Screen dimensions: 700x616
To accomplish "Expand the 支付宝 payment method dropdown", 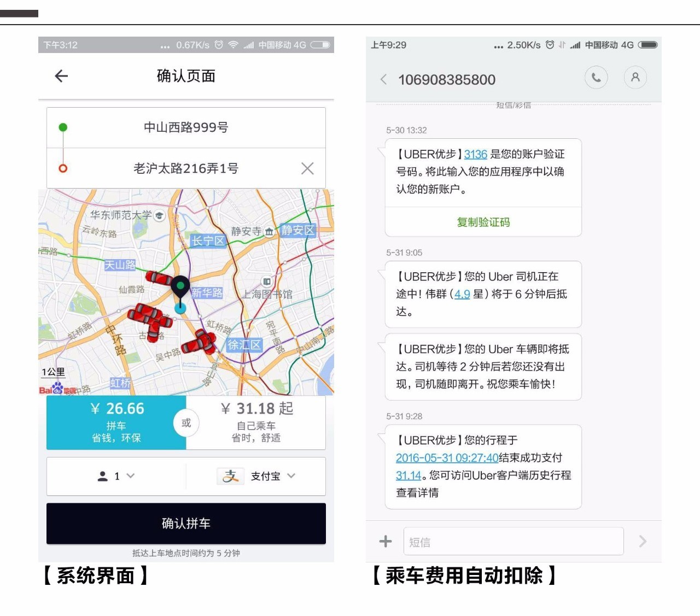I will coord(292,476).
